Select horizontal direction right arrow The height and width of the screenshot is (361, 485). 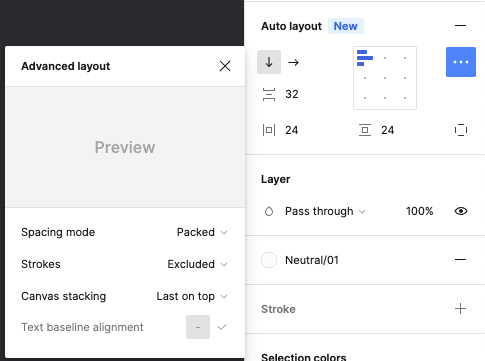293,62
